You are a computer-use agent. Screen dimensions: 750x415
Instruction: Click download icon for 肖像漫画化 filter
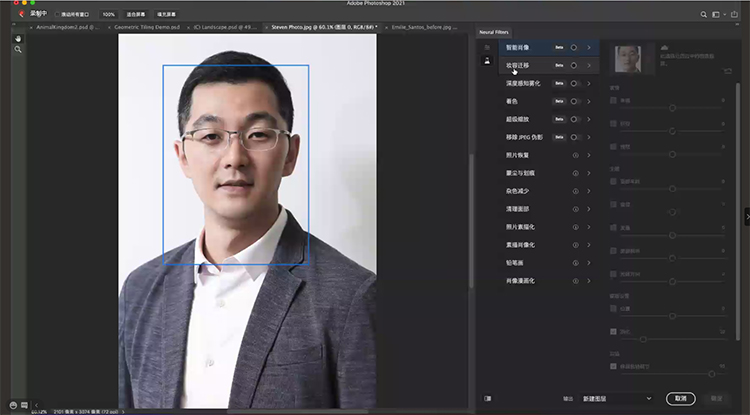[x=575, y=281]
